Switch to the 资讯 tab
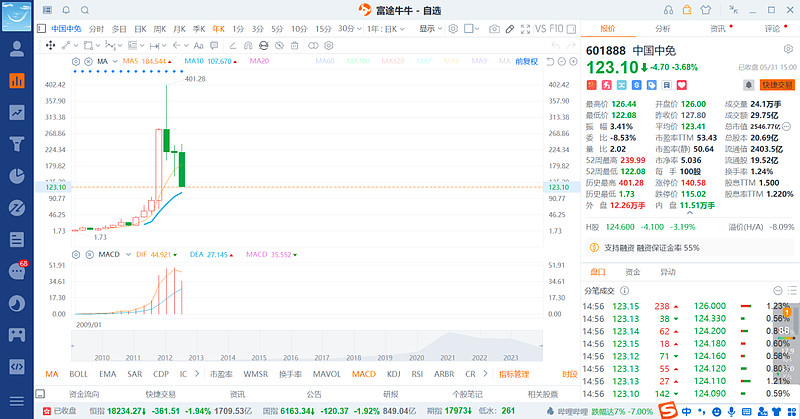Viewport: 800px width, 419px height. tap(717, 29)
